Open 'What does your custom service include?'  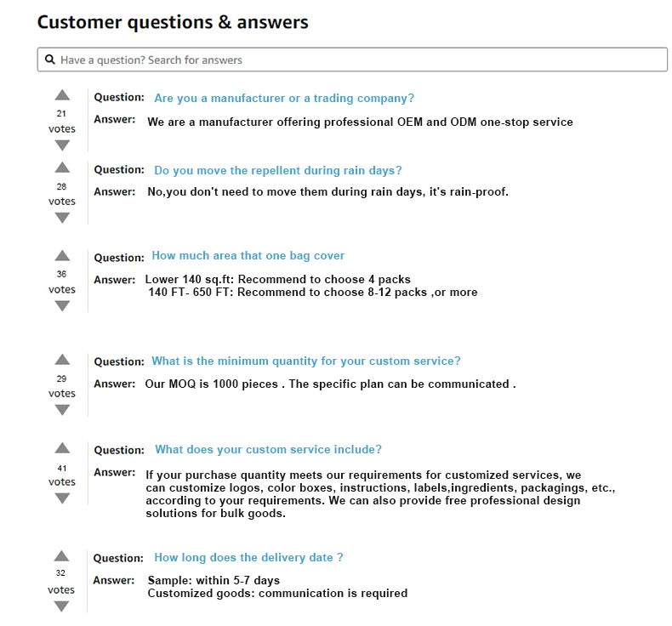(268, 449)
